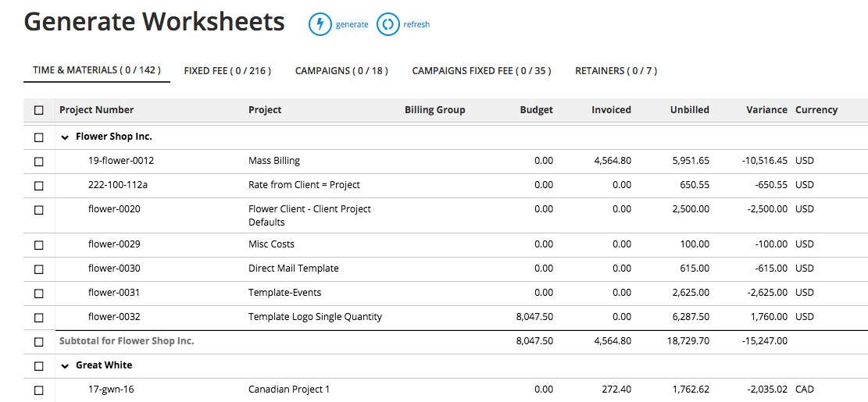Click variance value -10,516.45
The height and width of the screenshot is (402, 868).
point(765,161)
